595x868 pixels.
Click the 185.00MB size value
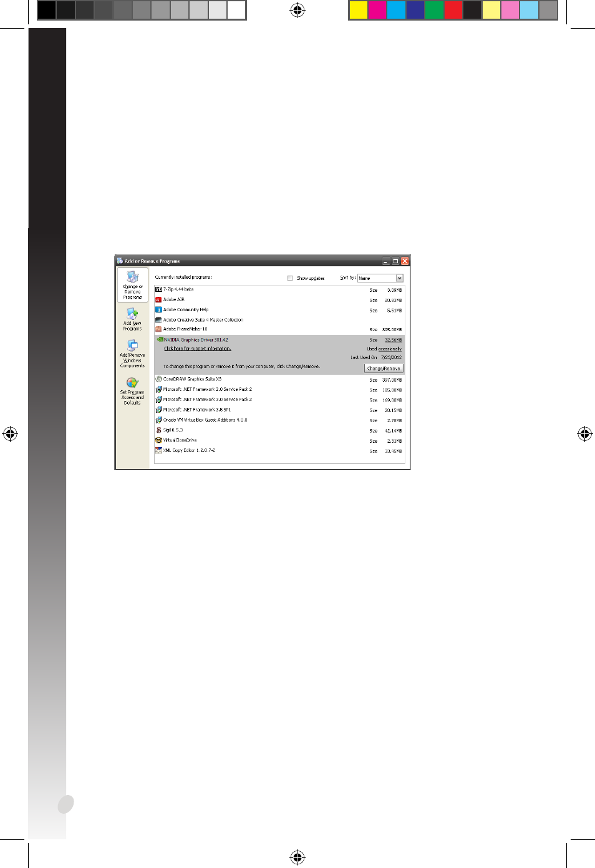pyautogui.click(x=392, y=390)
